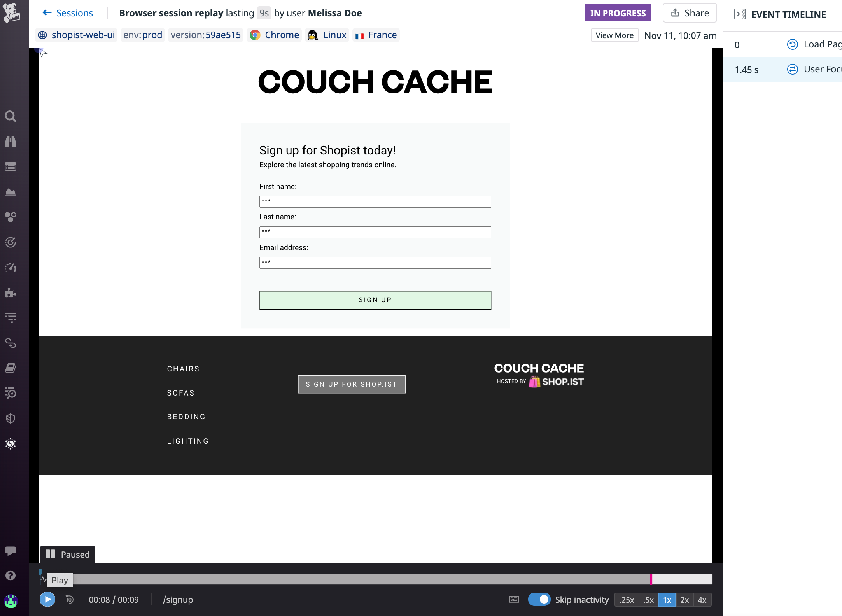Toggle the Skip inactivity switch
Screen dimensions: 842x616
tap(540, 600)
